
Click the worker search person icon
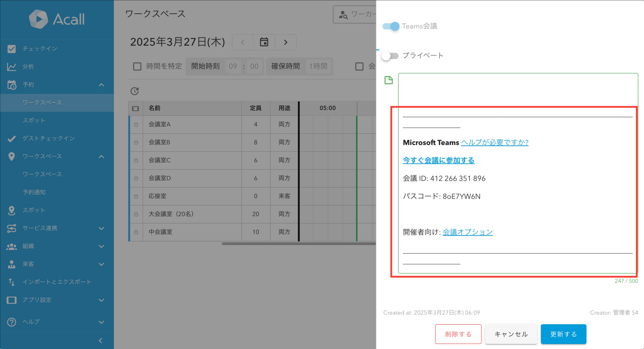pyautogui.click(x=343, y=15)
